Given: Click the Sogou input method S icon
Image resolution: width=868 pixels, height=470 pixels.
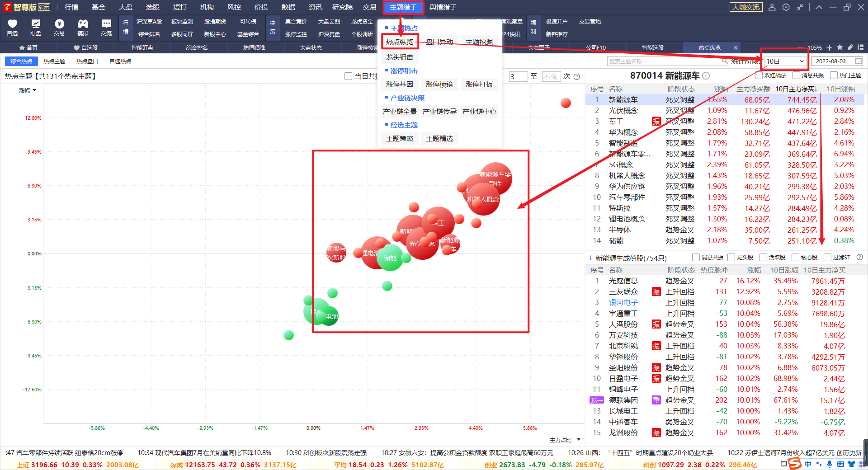Looking at the screenshot, I should 795,464.
